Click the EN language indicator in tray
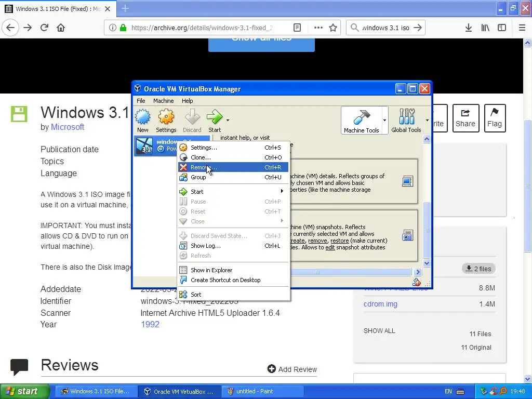 (x=448, y=392)
